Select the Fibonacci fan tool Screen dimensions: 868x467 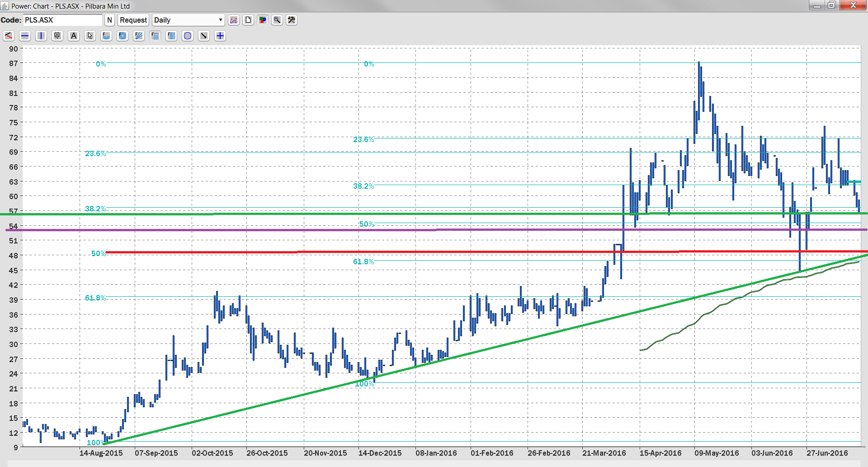click(x=139, y=36)
